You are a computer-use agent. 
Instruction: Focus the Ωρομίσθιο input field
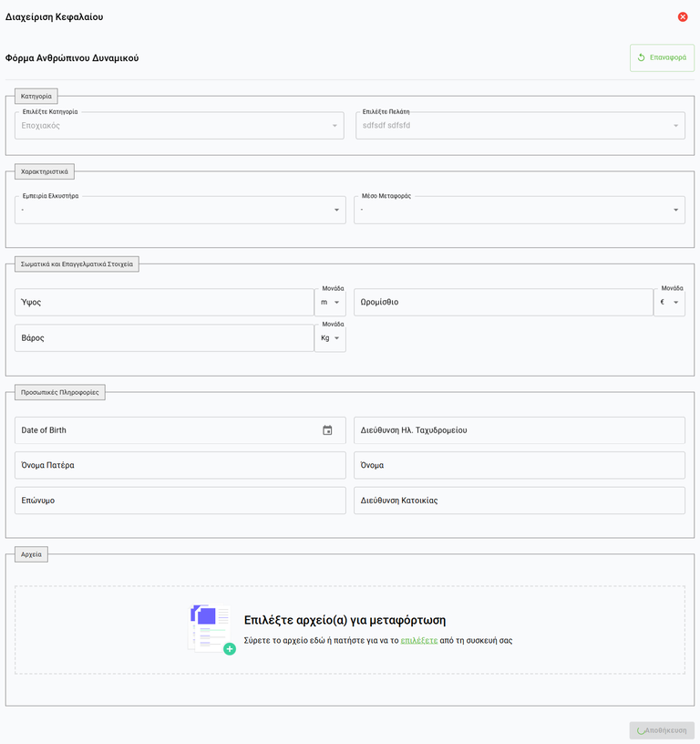[x=503, y=302]
